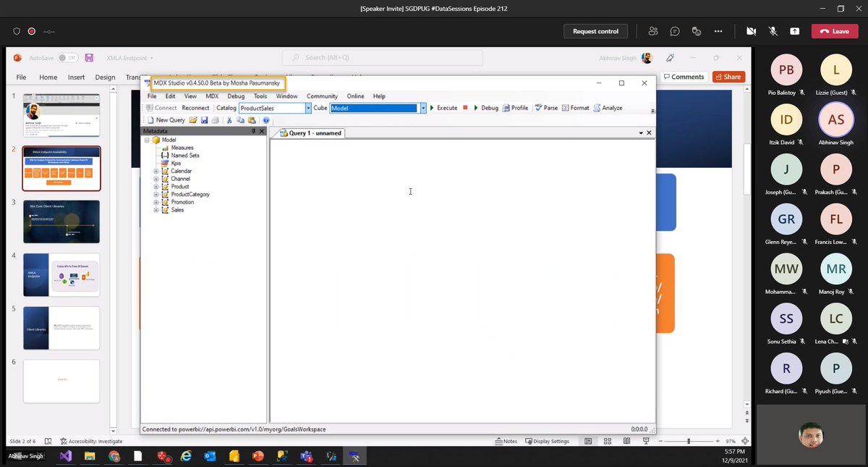Collapse the Model tree node

147,140
